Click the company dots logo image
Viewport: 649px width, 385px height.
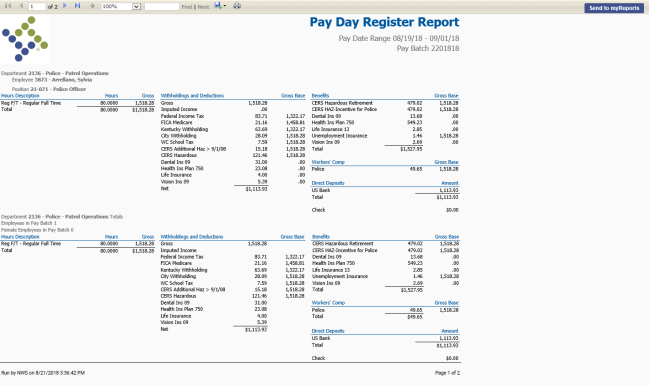tap(25, 39)
